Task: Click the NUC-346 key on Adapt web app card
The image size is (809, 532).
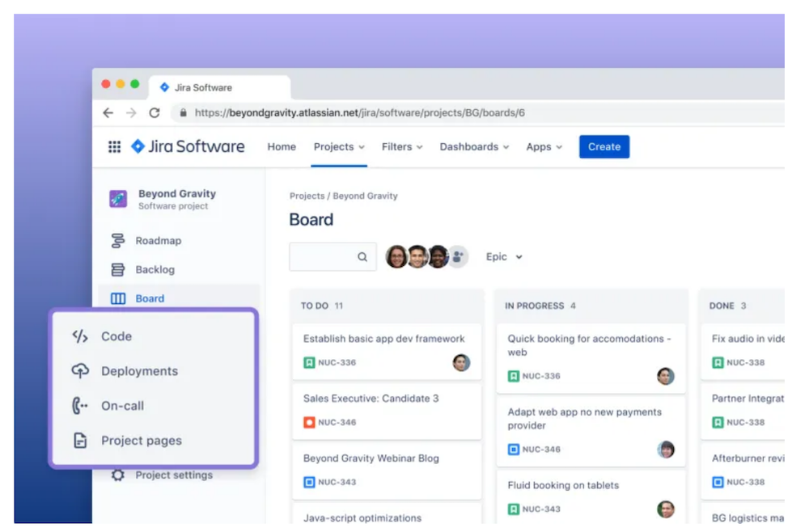Action: (x=541, y=449)
